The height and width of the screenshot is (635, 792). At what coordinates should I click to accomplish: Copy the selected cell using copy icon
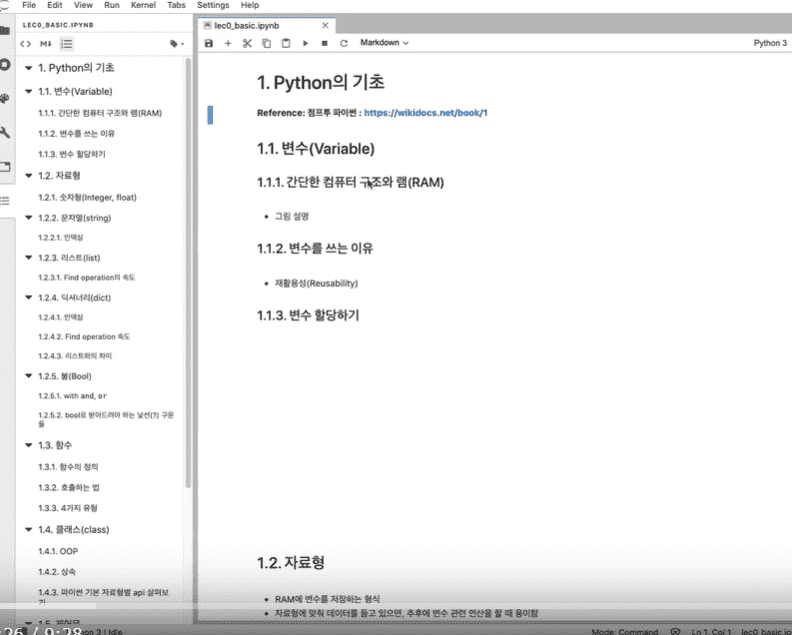[266, 43]
